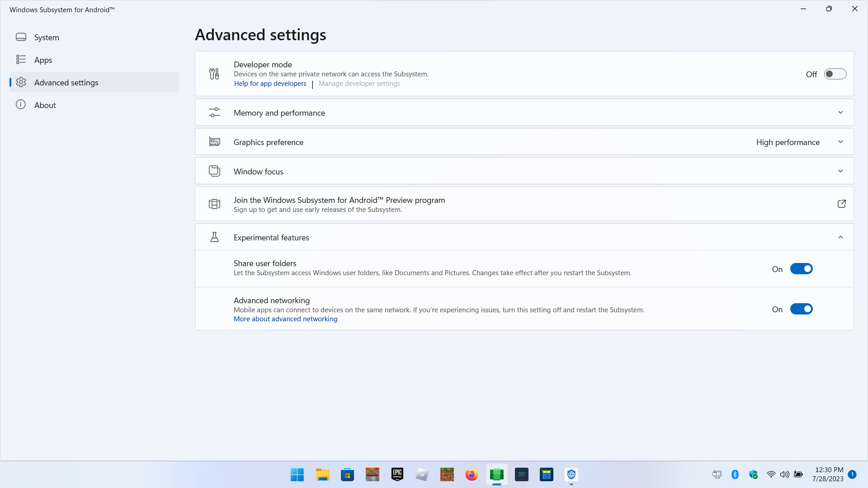Click the Memory and performance sliders icon
Viewport: 868px width, 488px height.
[x=214, y=113]
